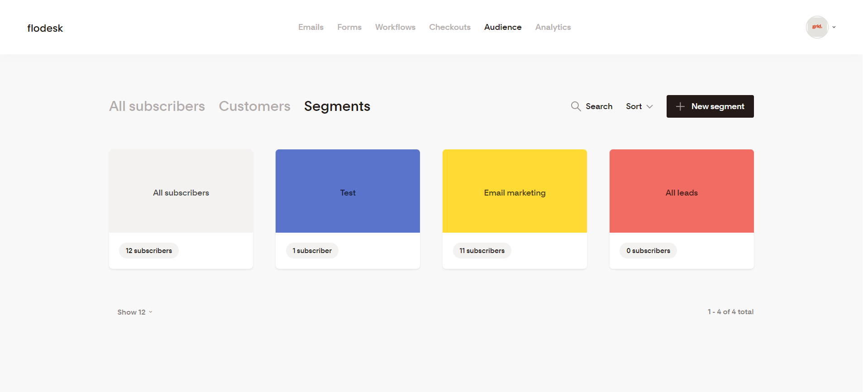
Task: Expand the Show 12 page-size dropdown
Action: click(135, 312)
